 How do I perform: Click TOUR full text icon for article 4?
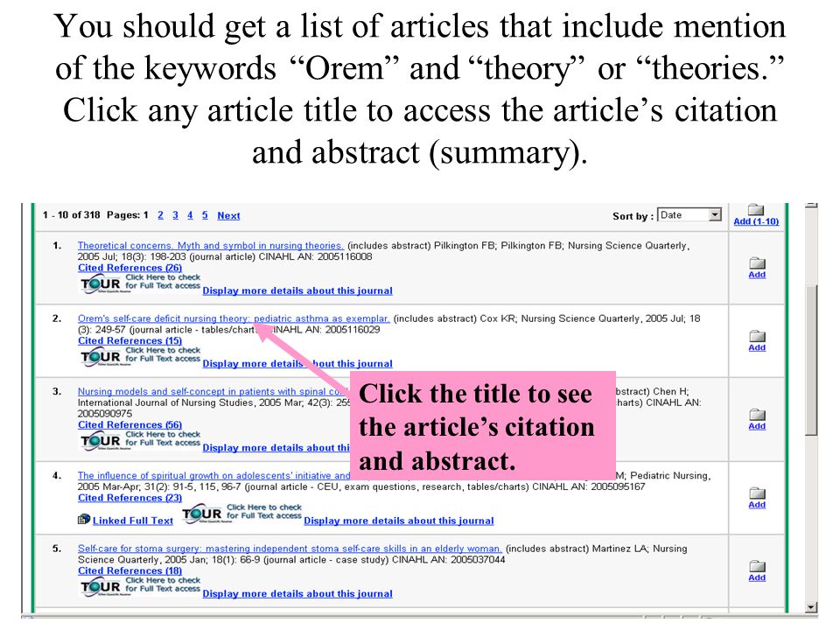241,514
